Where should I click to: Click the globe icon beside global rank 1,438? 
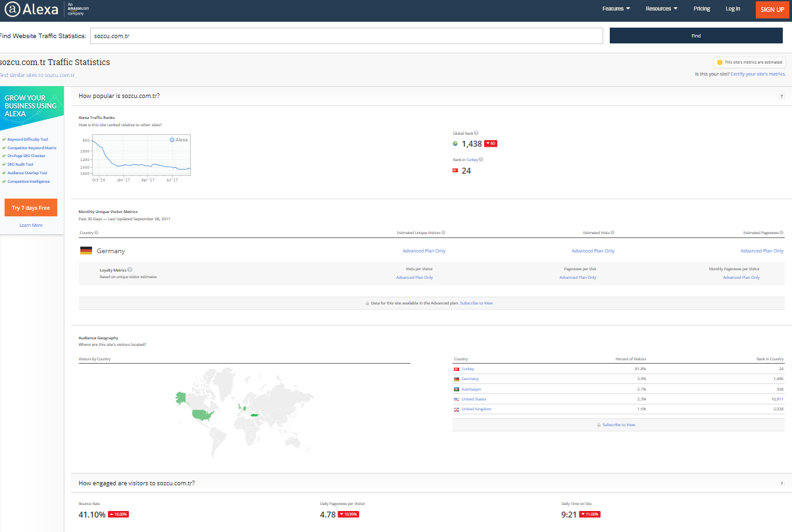[x=455, y=143]
